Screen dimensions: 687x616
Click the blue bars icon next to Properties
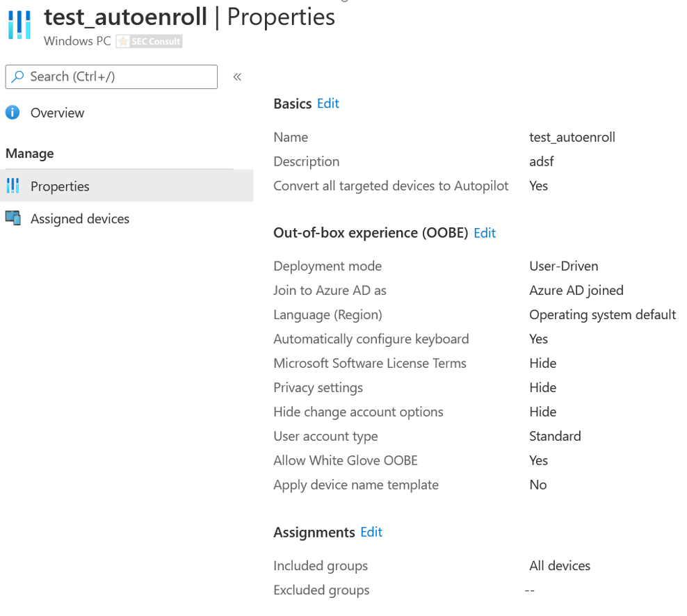click(x=14, y=186)
